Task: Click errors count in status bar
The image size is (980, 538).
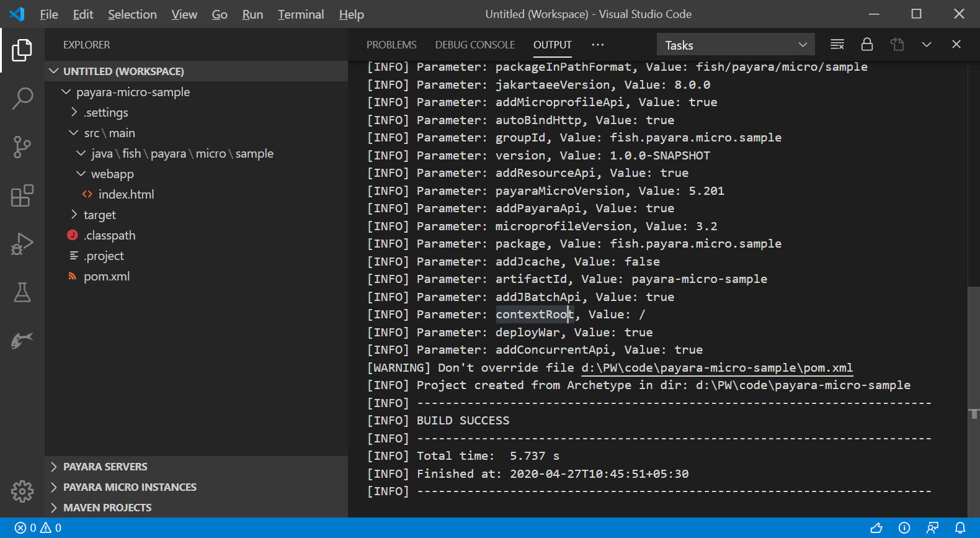Action: [x=26, y=528]
